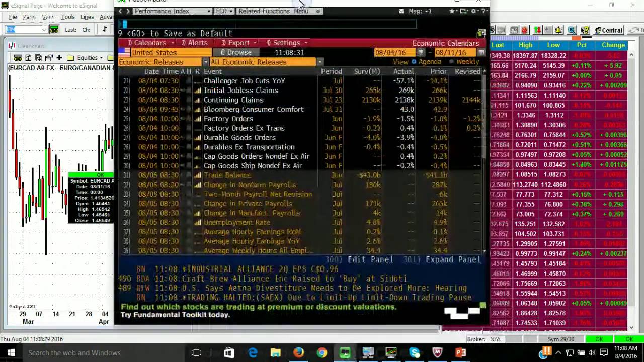
Task: Open the ECO function dropdown
Action: pos(224,11)
